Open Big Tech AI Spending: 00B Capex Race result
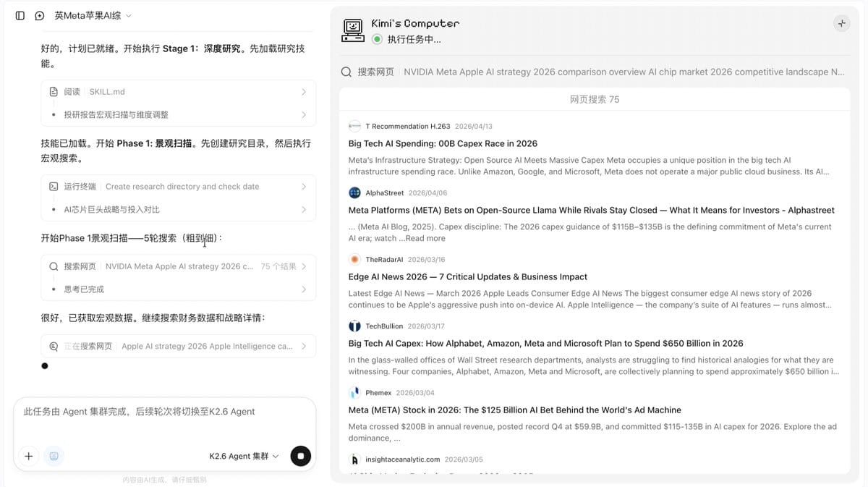The image size is (868, 487). pos(443,143)
